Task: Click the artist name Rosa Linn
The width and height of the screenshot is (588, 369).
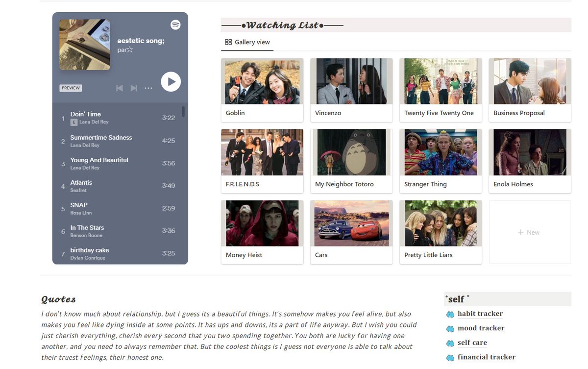Action: pyautogui.click(x=81, y=213)
